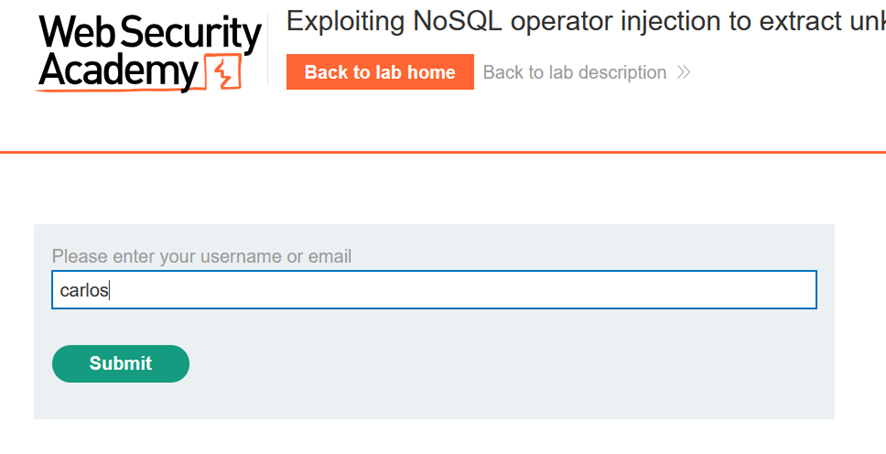The height and width of the screenshot is (454, 886).
Task: Click the 'Web Security' text in the logo
Action: click(x=150, y=33)
